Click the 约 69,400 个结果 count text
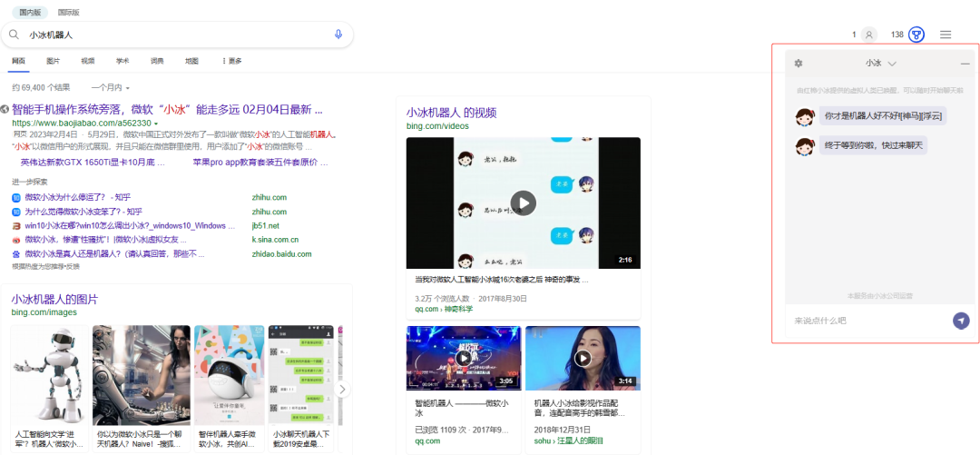 (x=41, y=87)
